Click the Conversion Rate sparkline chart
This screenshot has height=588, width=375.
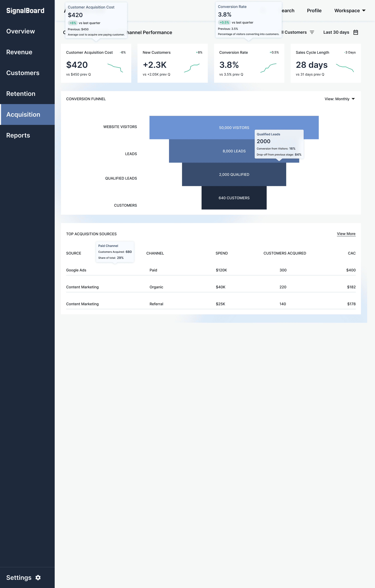[x=268, y=68]
